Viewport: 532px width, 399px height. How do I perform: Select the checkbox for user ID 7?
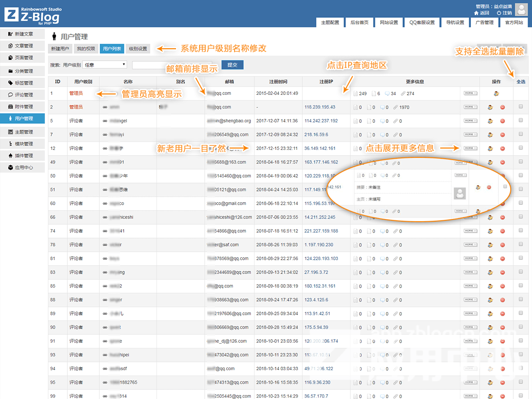point(520,134)
